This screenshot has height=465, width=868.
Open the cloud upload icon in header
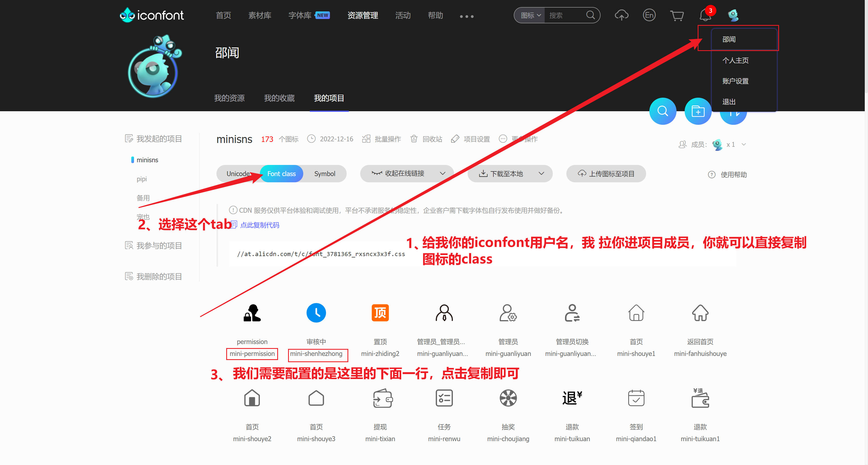[x=621, y=15]
